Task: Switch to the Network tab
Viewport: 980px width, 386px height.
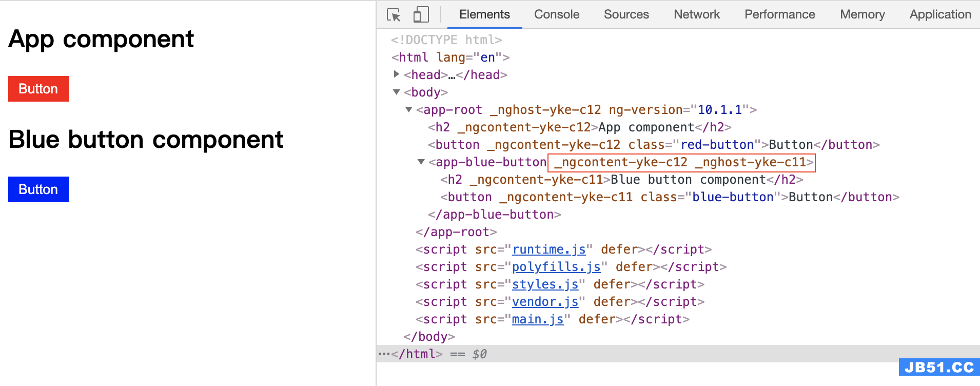Action: (697, 14)
